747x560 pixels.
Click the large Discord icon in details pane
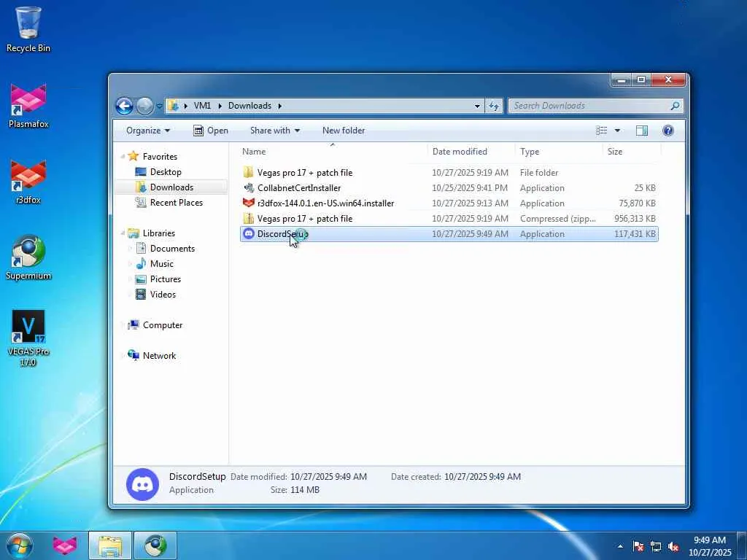(x=142, y=484)
